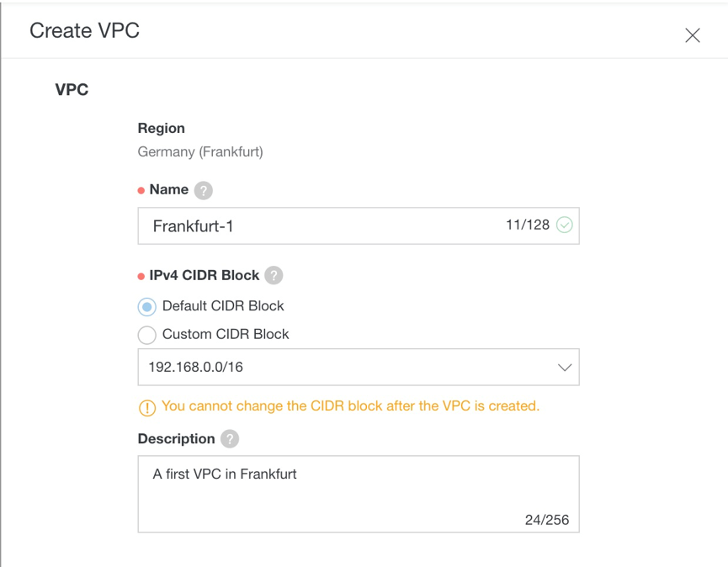Click the Create VPC dialog title
Image resolution: width=728 pixels, height=567 pixels.
(x=84, y=31)
